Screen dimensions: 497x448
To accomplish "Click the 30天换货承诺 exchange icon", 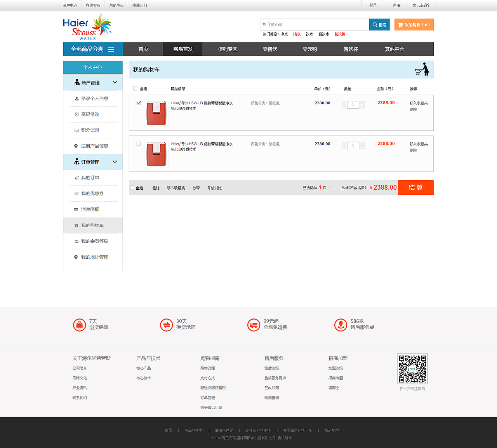I will (x=166, y=325).
